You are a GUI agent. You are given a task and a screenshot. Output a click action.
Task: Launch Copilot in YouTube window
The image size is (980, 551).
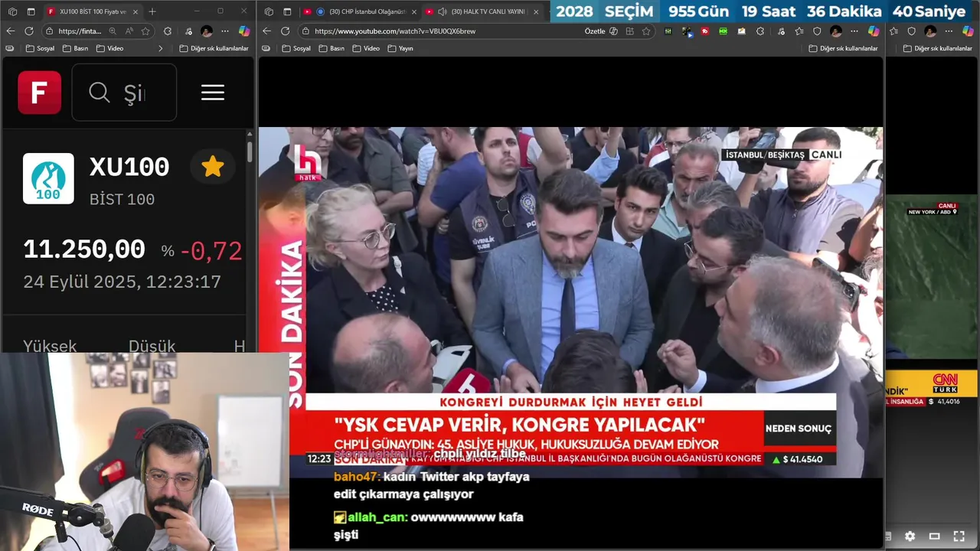[874, 31]
